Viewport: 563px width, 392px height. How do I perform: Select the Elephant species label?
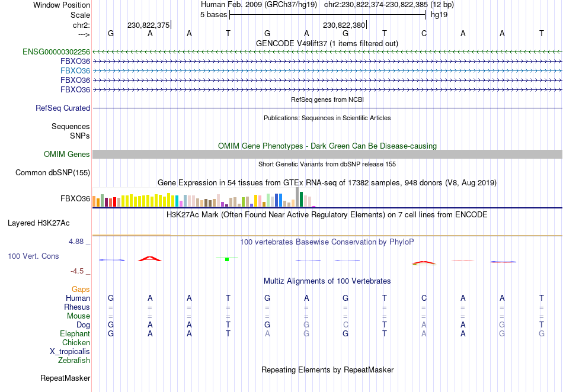[75, 333]
